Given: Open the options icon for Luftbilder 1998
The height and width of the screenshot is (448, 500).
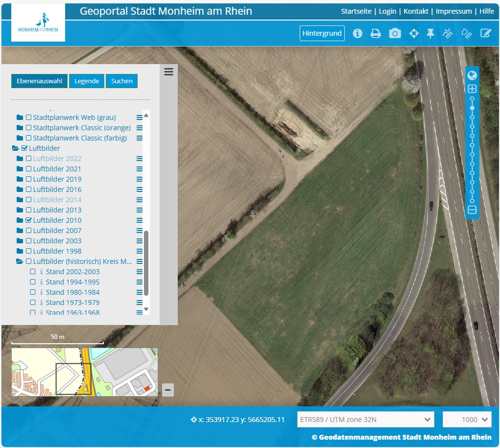Looking at the screenshot, I should click(140, 251).
